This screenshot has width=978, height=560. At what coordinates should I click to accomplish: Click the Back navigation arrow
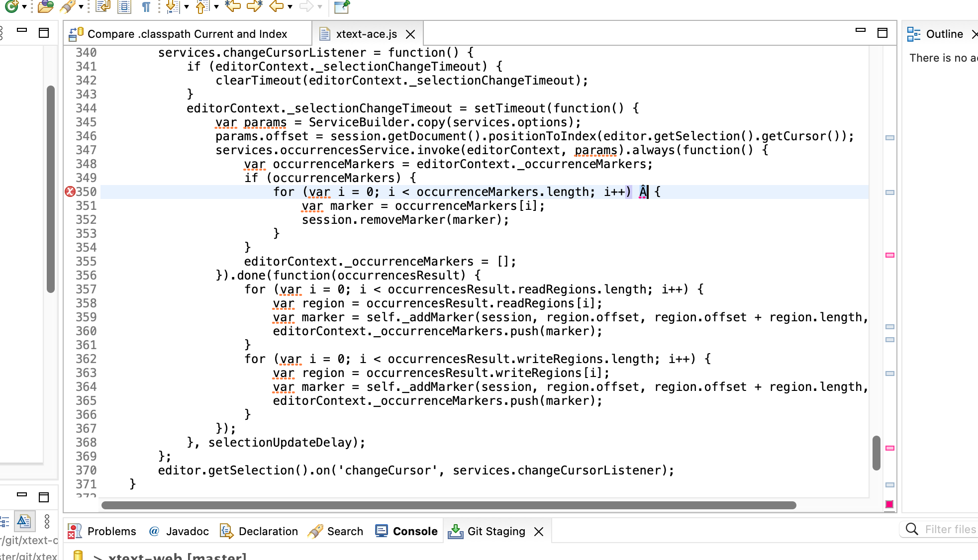[x=276, y=6]
